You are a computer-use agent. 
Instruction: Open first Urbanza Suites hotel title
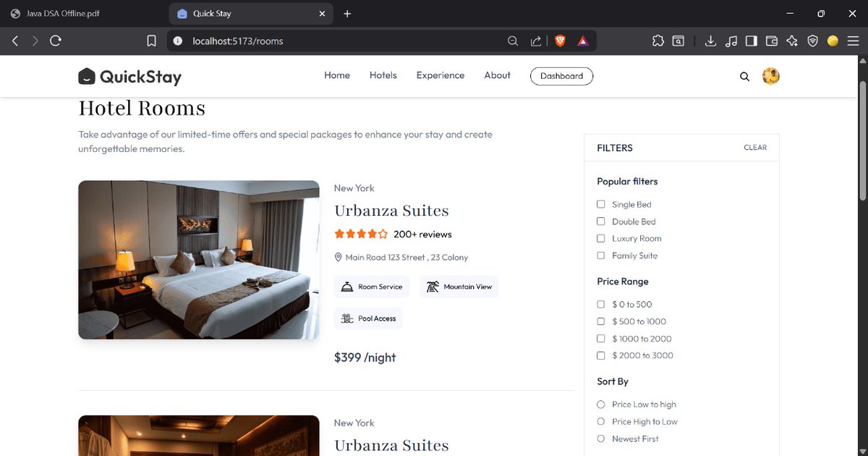pos(391,211)
